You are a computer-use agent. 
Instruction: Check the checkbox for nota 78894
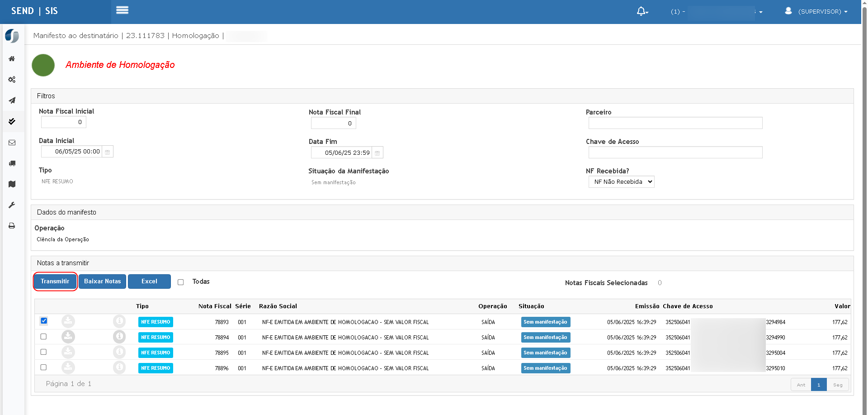(43, 337)
